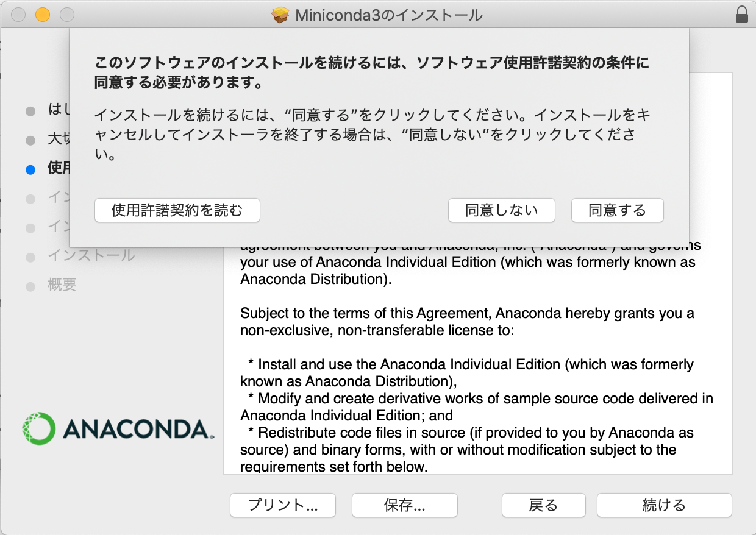The image size is (756, 535).
Task: Click the 大切 step bullet
Action: (x=30, y=141)
